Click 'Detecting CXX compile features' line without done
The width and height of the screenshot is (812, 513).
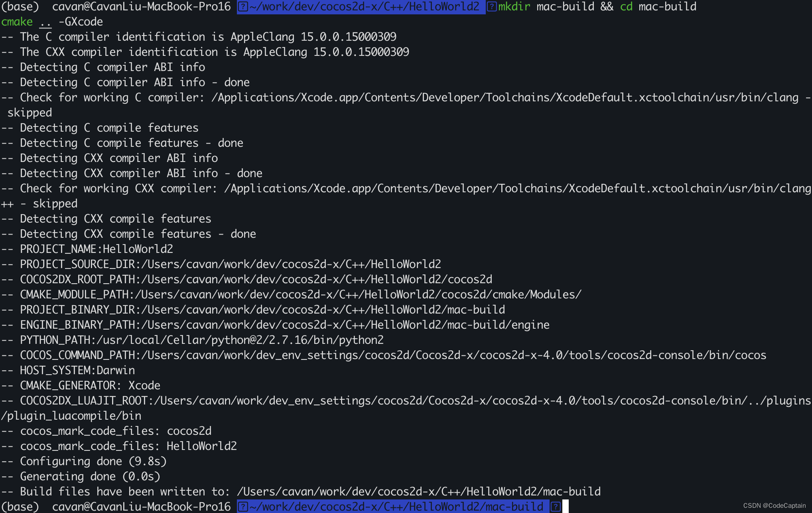[106, 219]
